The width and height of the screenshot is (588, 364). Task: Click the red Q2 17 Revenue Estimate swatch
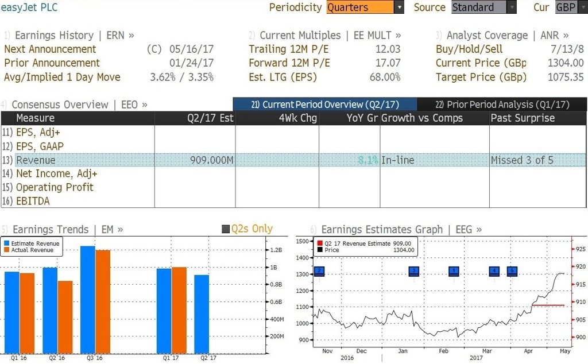tap(320, 243)
